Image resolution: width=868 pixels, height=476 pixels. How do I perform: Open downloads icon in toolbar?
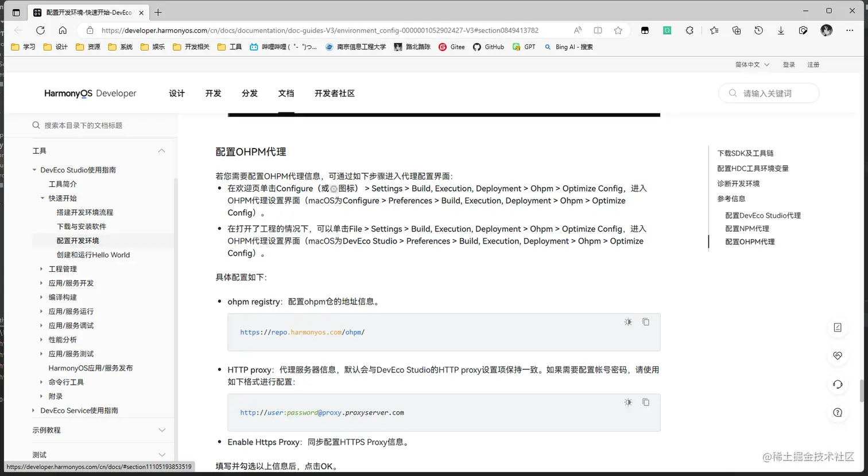click(x=781, y=30)
